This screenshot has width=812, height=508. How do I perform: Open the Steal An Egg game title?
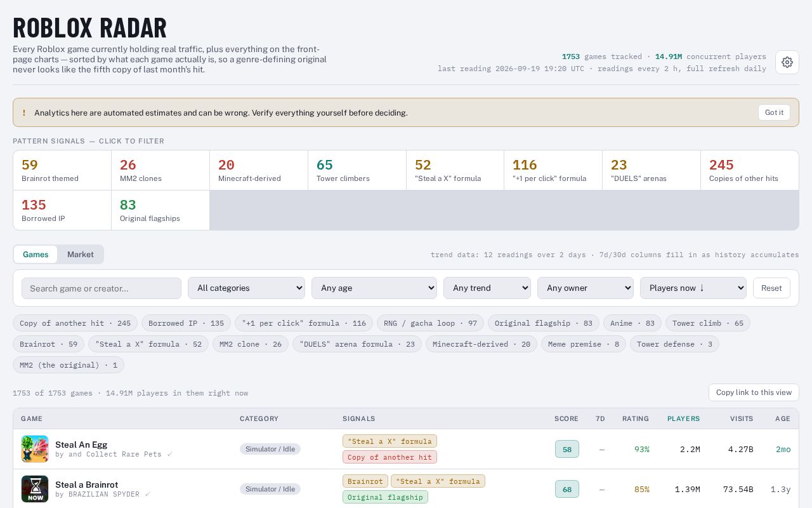tap(81, 444)
